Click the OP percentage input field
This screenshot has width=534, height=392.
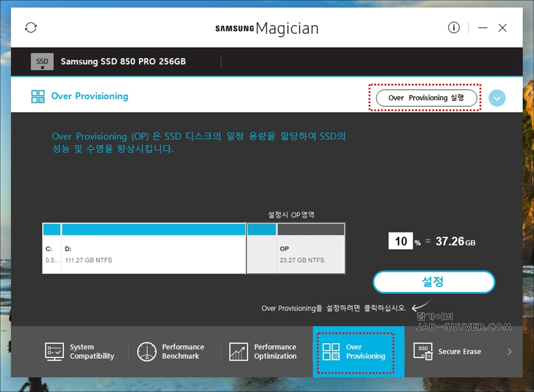click(401, 241)
